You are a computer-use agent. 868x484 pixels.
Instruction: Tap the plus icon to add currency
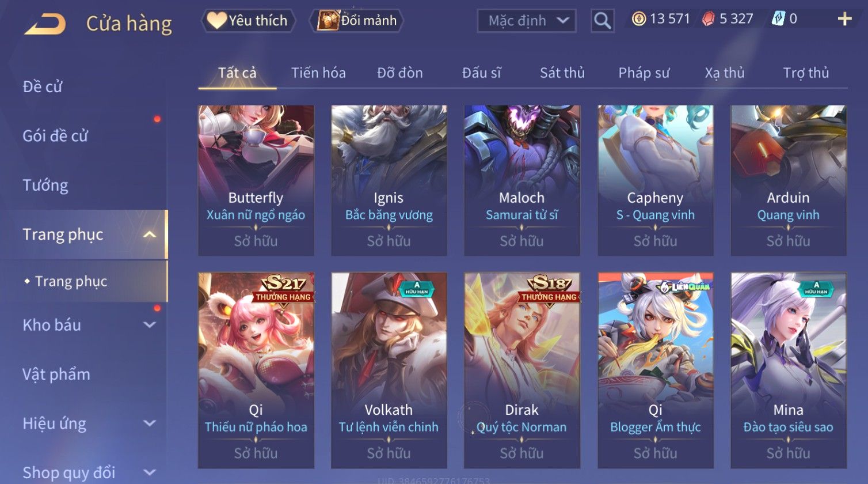coord(844,20)
